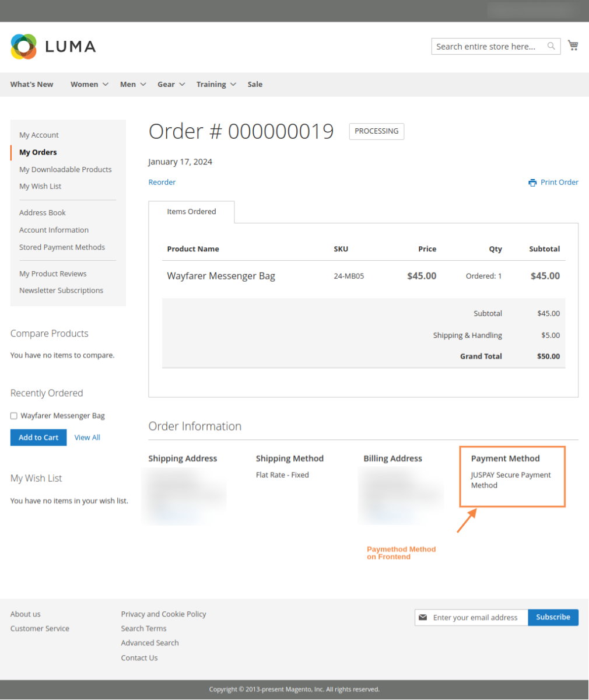Expand the Women navigation dropdown
Viewport: 589px width, 700px height.
point(85,84)
